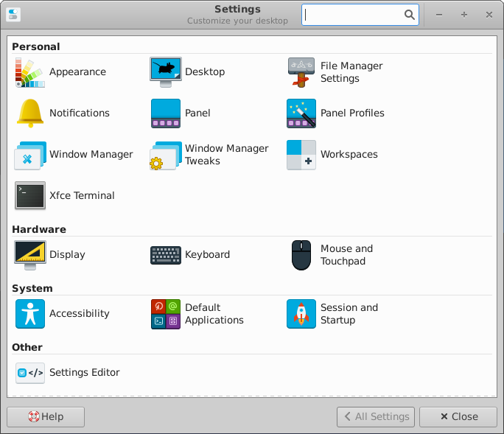Close the window via title bar X

coord(489,15)
